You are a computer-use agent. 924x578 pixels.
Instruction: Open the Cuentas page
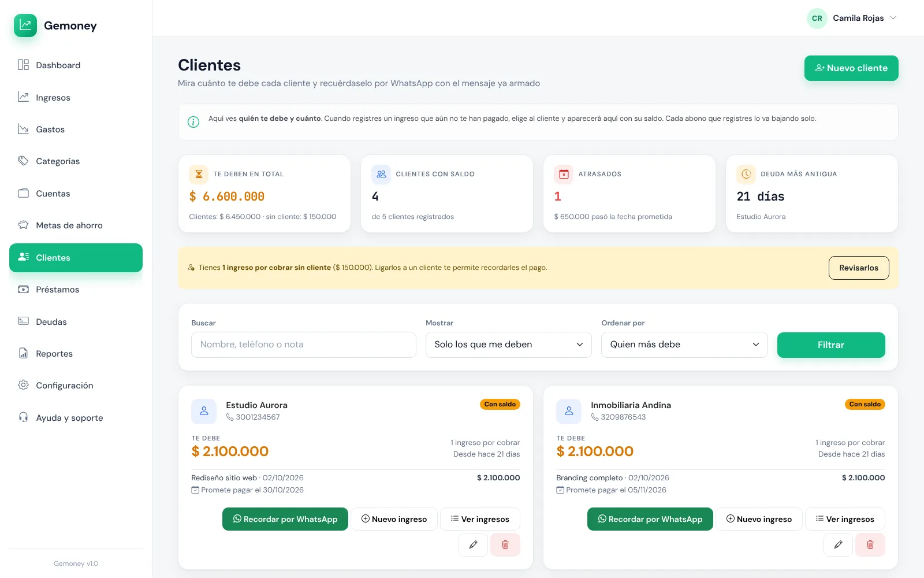point(76,194)
